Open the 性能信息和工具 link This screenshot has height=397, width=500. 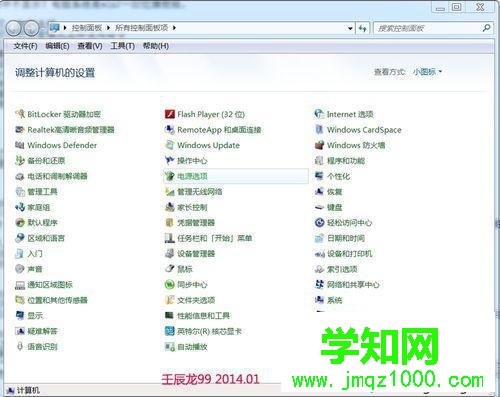[203, 315]
